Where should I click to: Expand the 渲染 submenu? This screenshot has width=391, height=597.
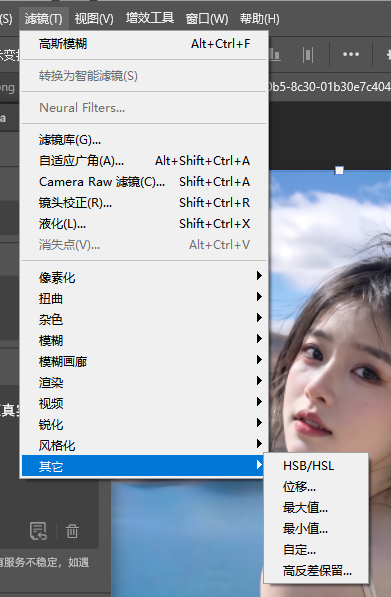click(145, 382)
